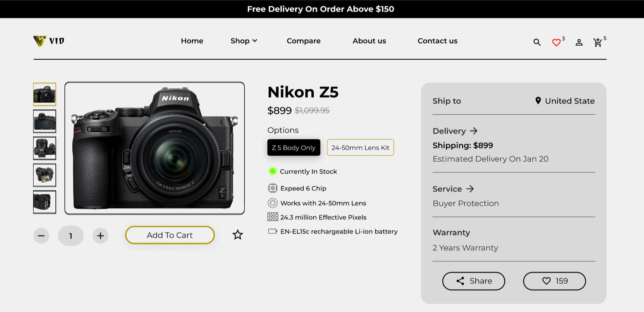Open the user account icon

coord(579,42)
